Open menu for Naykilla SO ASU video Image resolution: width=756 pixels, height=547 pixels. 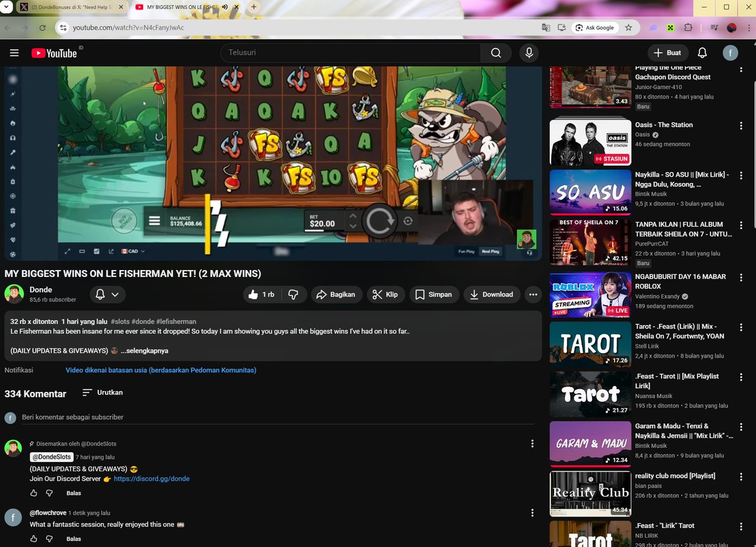[741, 175]
